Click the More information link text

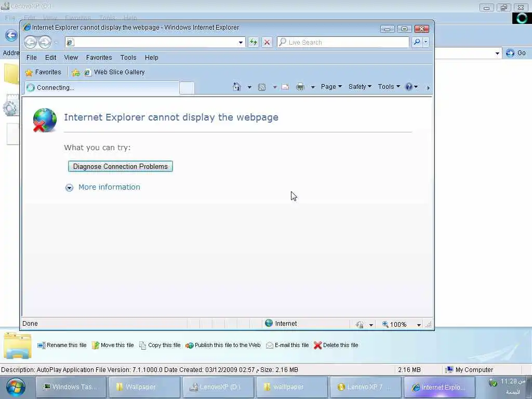(109, 187)
